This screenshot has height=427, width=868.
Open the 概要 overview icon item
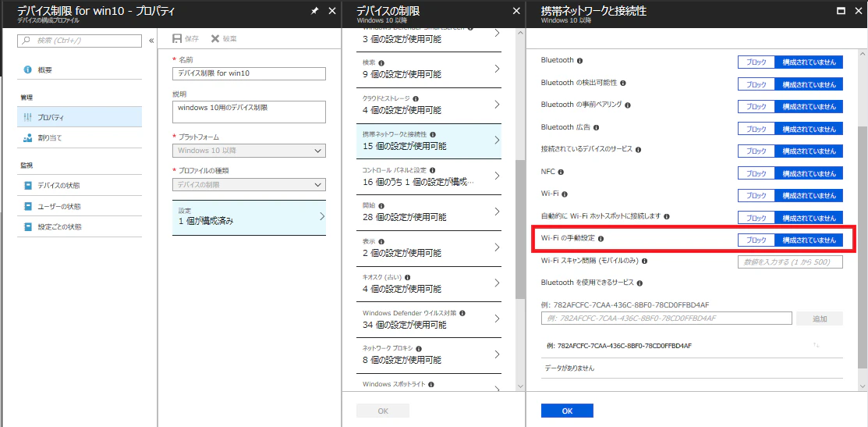(x=27, y=70)
